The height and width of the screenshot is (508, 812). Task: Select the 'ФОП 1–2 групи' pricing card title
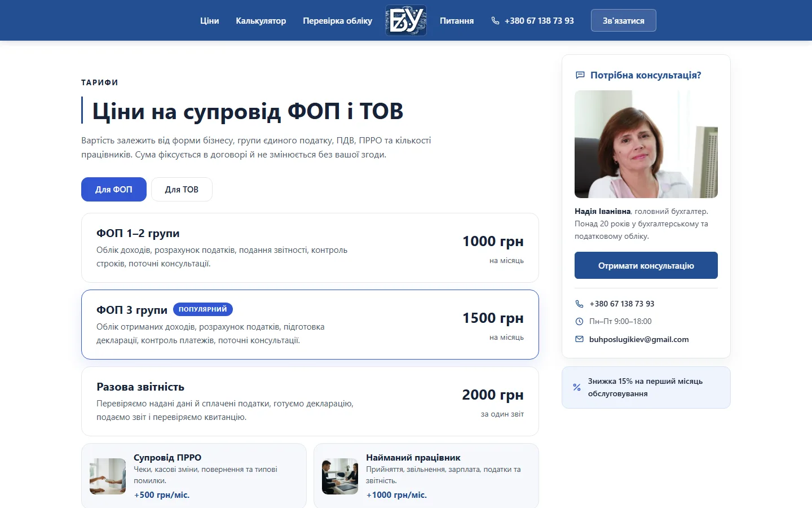coord(138,233)
